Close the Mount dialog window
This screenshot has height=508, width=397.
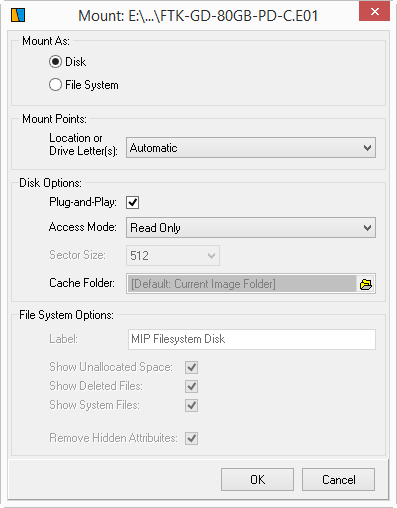374,12
